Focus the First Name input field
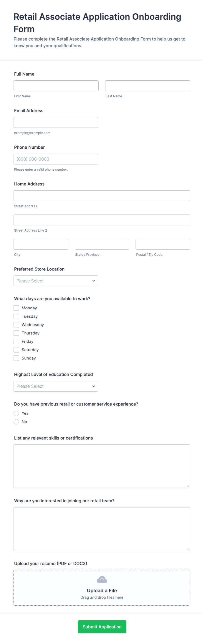 56,86
